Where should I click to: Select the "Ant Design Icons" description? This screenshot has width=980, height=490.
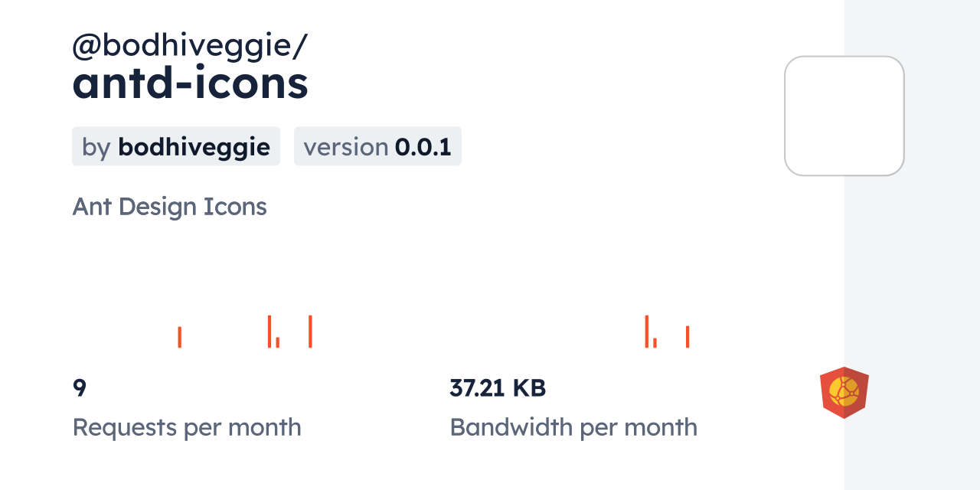[169, 207]
